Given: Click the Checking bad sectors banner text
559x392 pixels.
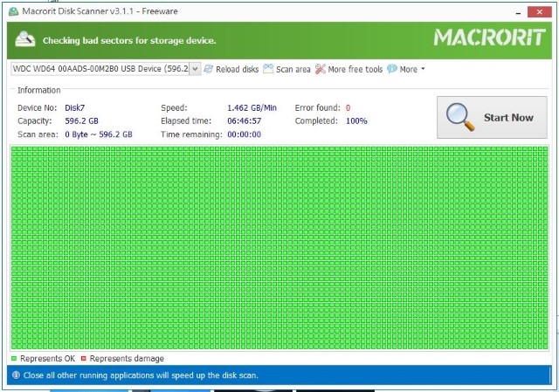Looking at the screenshot, I should coord(129,40).
